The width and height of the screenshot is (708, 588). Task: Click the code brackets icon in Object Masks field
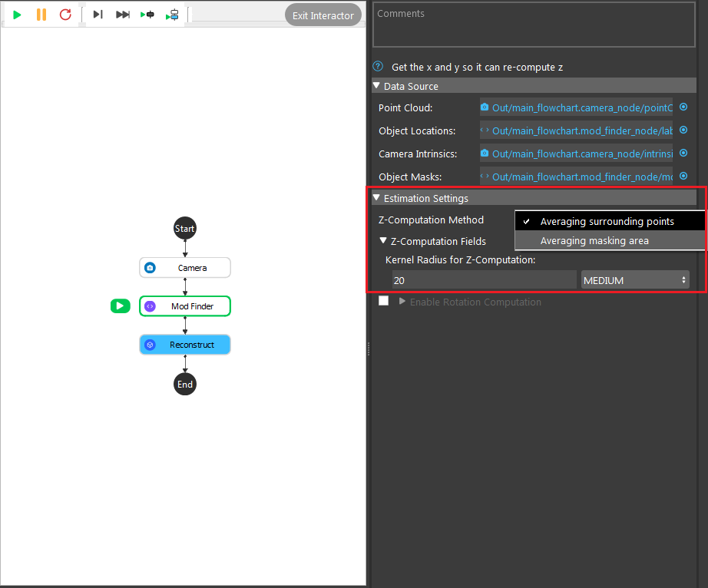coord(485,176)
